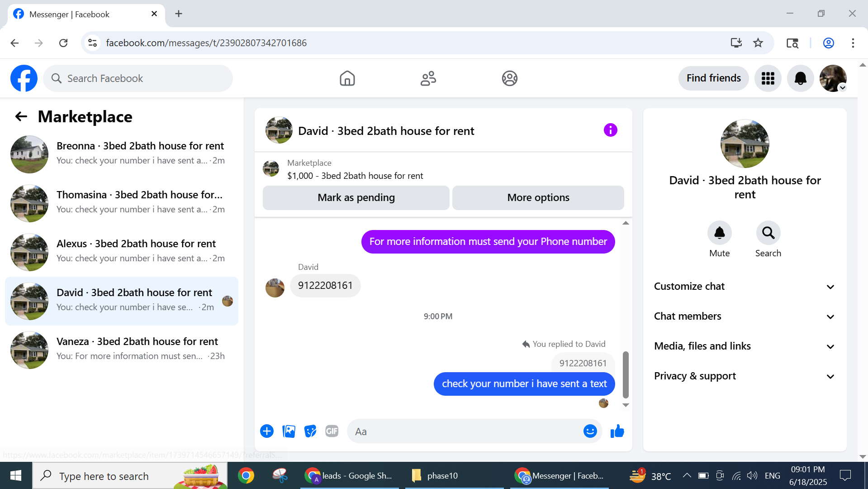Viewport: 868px width, 489px height.
Task: Choose a sticker icon
Action: point(310,431)
